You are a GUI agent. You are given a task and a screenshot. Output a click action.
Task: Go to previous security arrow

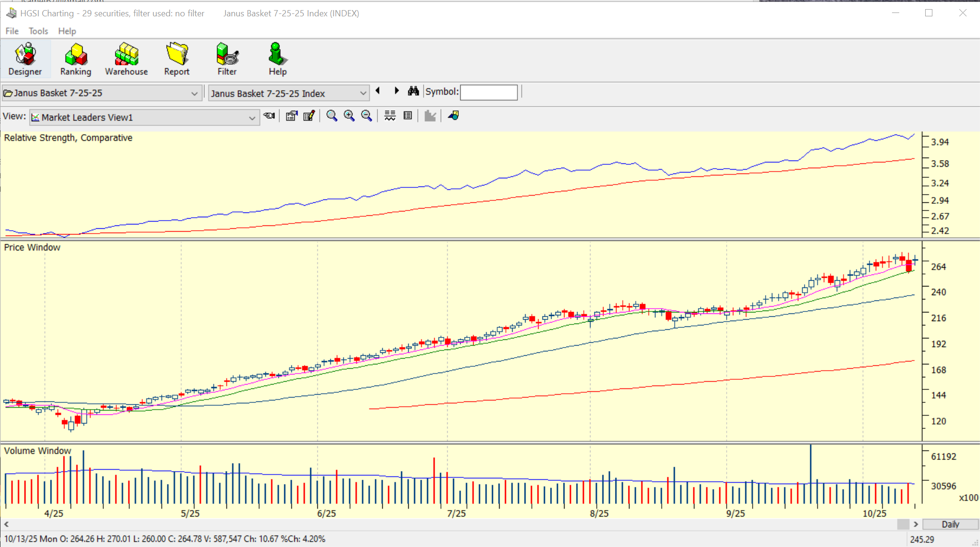[x=378, y=91]
